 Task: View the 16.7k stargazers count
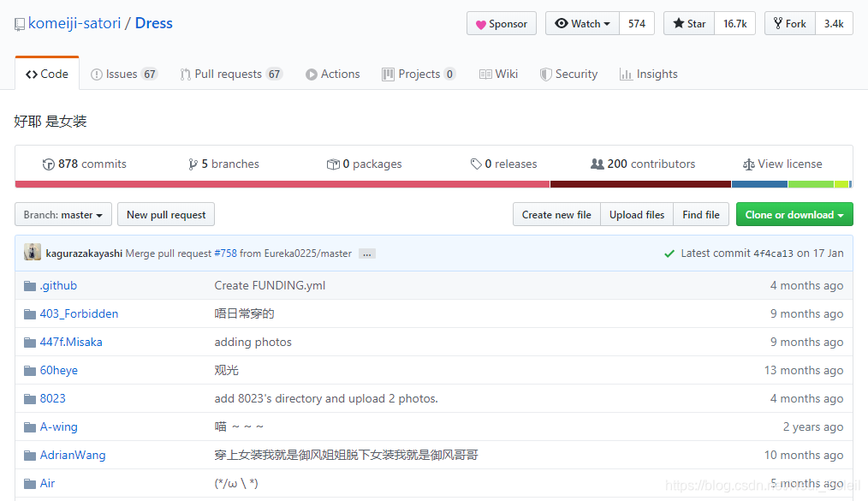coord(735,23)
